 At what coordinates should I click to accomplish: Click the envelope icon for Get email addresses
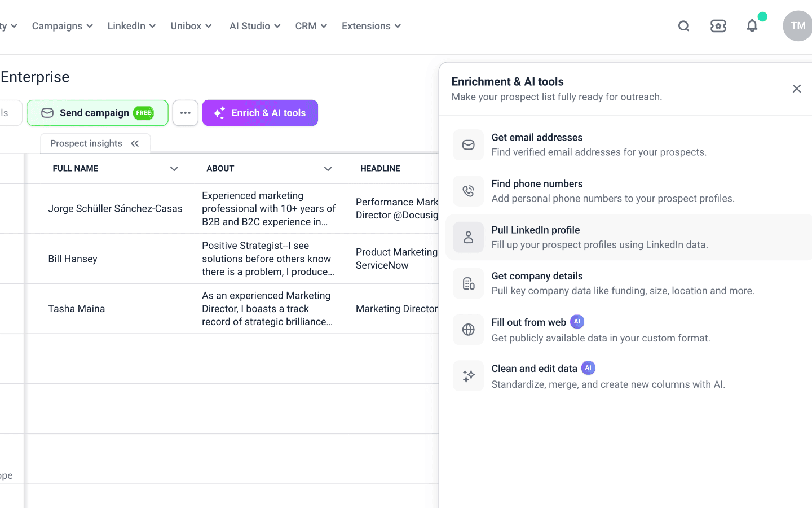[469, 145]
